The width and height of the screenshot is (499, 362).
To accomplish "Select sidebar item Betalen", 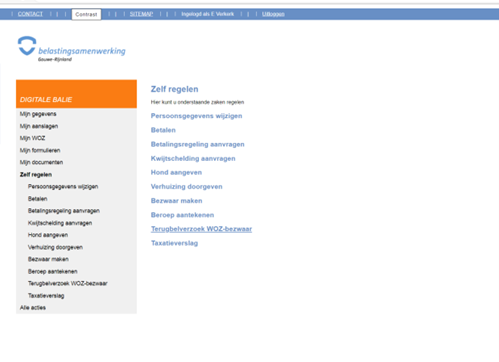I will pyautogui.click(x=38, y=199).
